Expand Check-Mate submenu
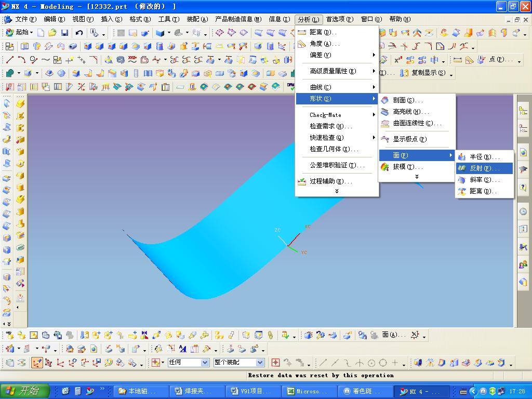 tap(374, 115)
